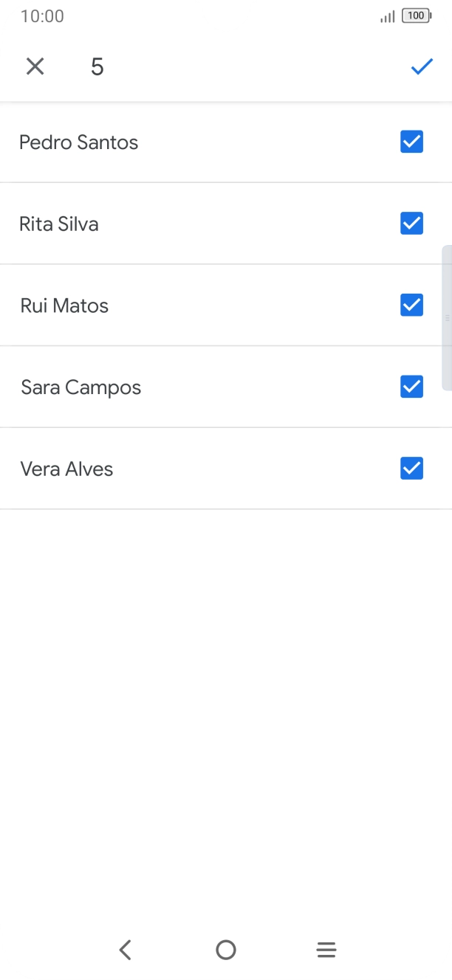Tap the Vera Alves contact name

pos(66,468)
